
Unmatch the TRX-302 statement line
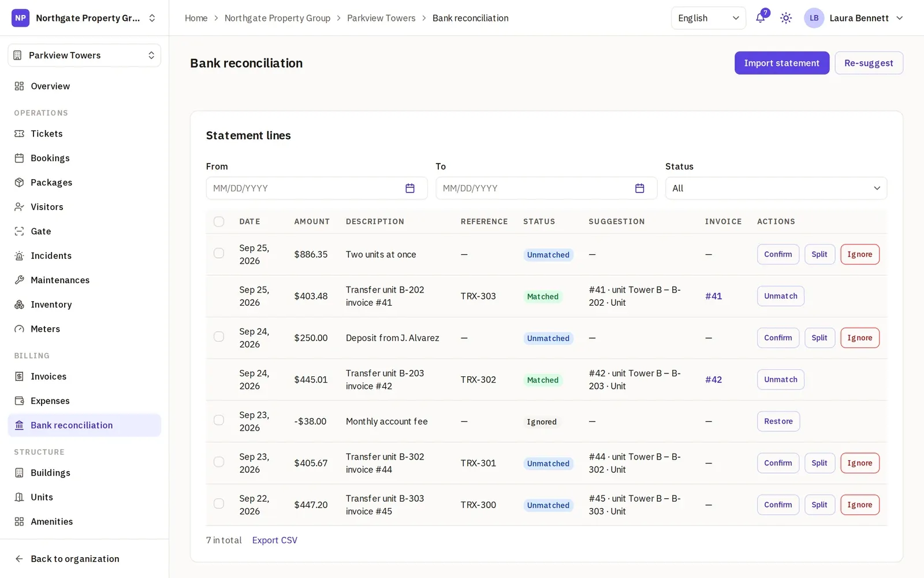click(x=781, y=380)
